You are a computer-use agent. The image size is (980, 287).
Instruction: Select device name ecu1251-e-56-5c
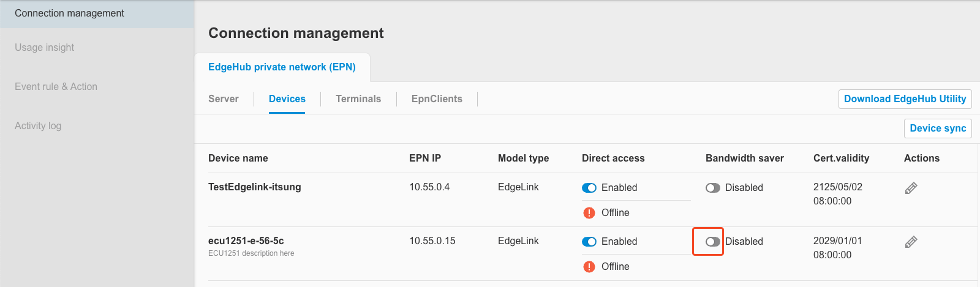pyautogui.click(x=246, y=241)
